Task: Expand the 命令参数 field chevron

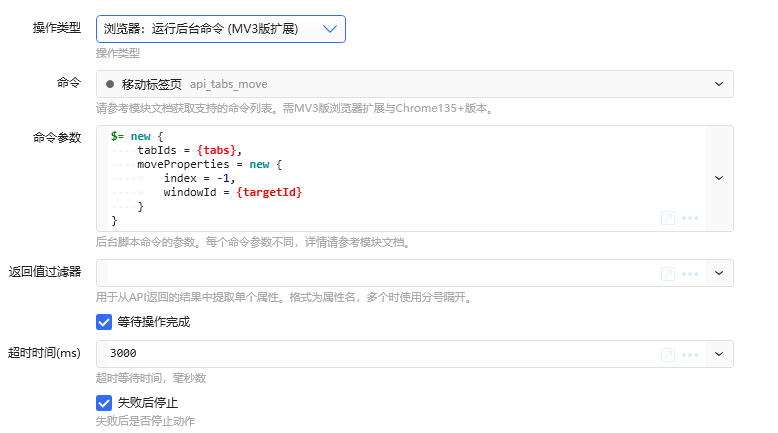Action: pos(718,178)
